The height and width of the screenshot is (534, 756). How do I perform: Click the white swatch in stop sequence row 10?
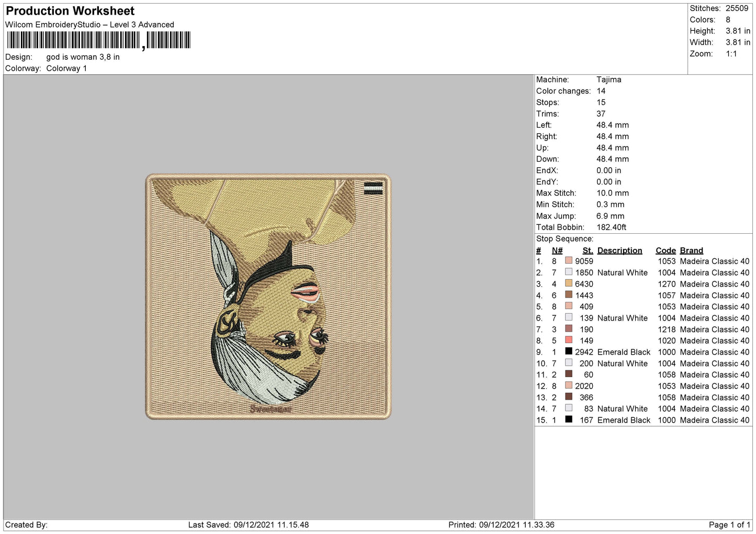point(568,362)
